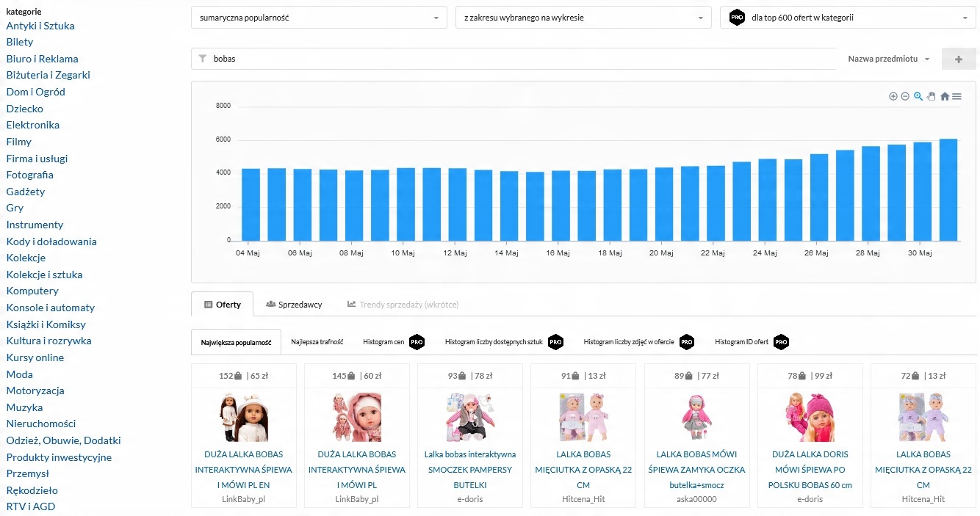Open the Elektronika category
The image size is (980, 516).
(33, 125)
